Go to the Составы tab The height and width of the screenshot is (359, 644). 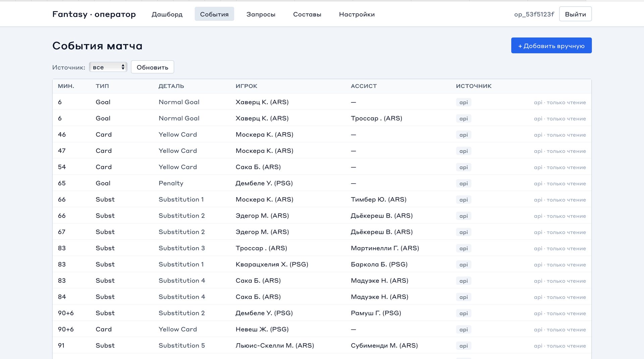pos(307,14)
